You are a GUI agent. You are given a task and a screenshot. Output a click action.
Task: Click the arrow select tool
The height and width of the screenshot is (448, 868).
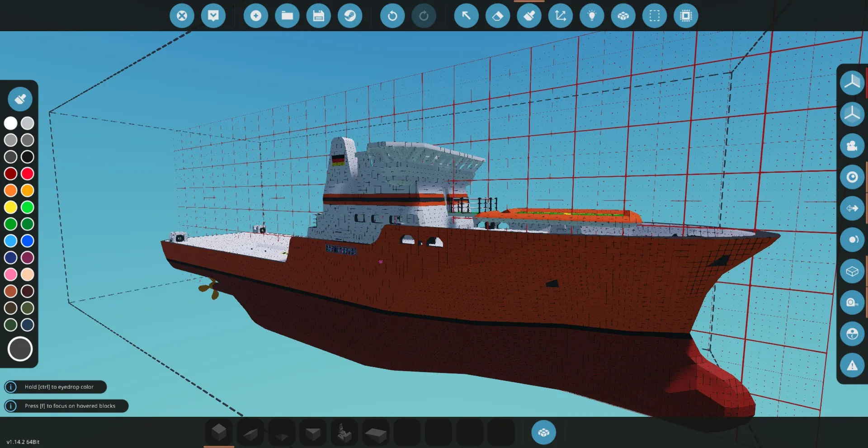[466, 16]
